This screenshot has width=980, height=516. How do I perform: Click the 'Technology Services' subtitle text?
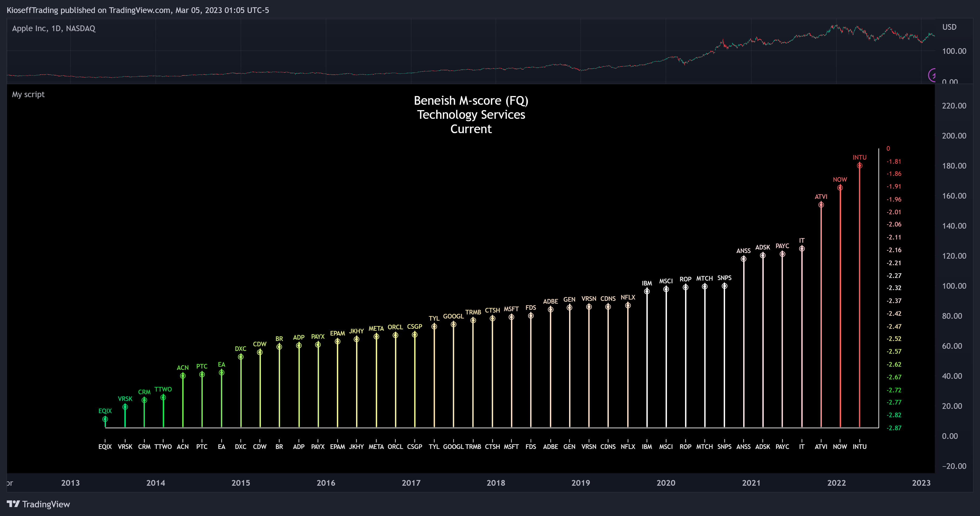tap(471, 115)
